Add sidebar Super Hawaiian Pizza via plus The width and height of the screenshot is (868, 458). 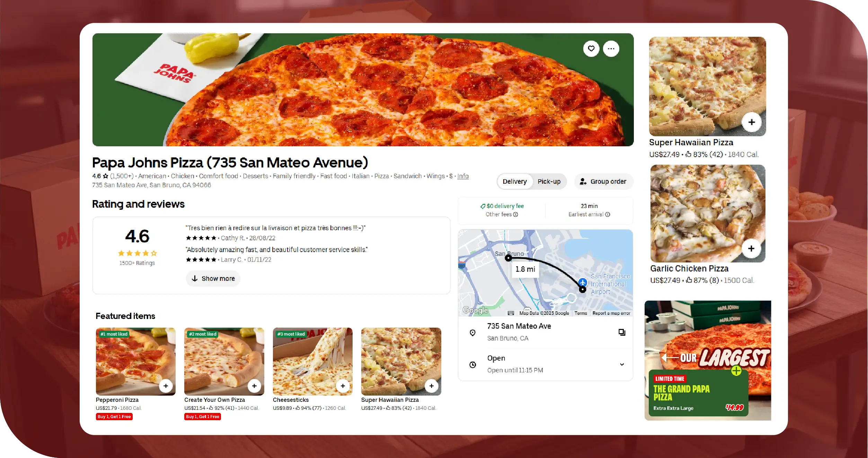(x=751, y=122)
